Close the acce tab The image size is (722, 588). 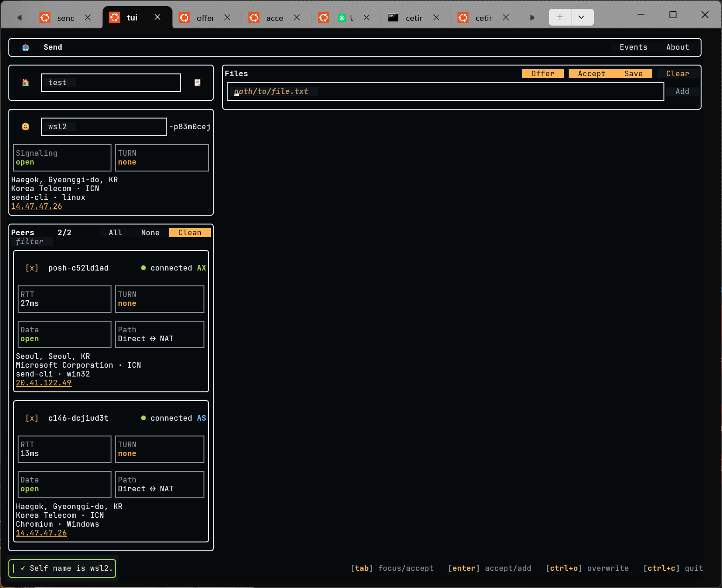point(297,18)
